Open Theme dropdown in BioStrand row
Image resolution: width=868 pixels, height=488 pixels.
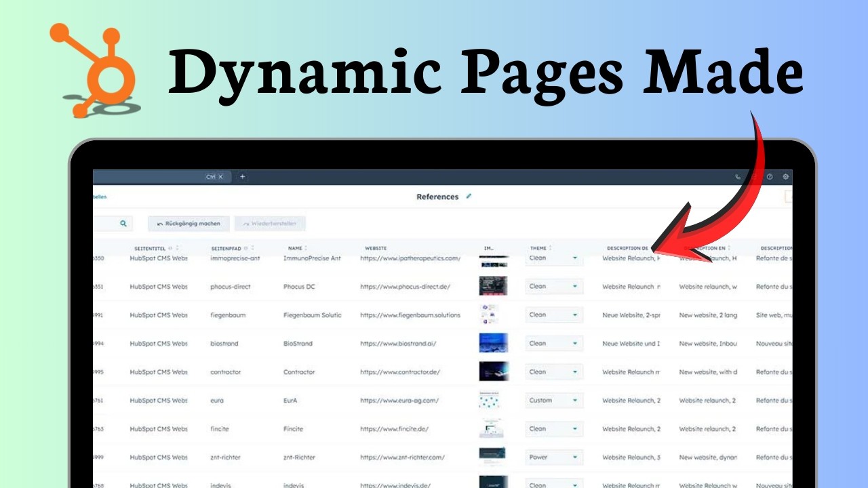(554, 343)
